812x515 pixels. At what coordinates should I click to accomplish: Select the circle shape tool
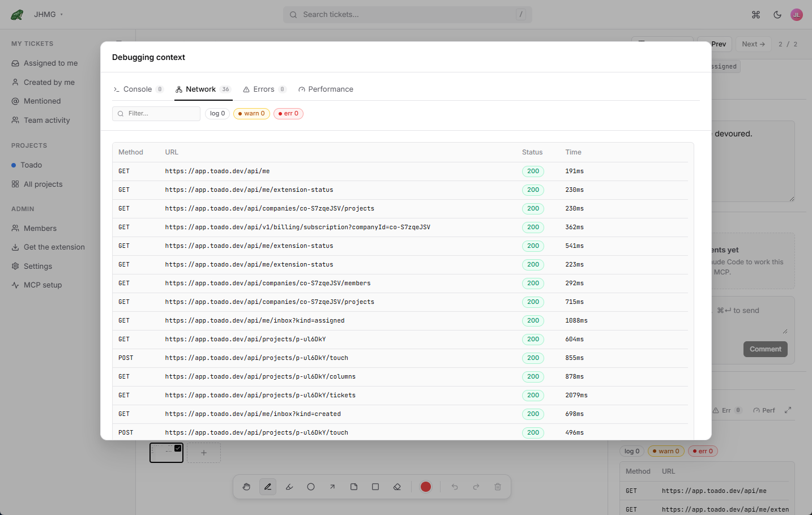pos(311,487)
